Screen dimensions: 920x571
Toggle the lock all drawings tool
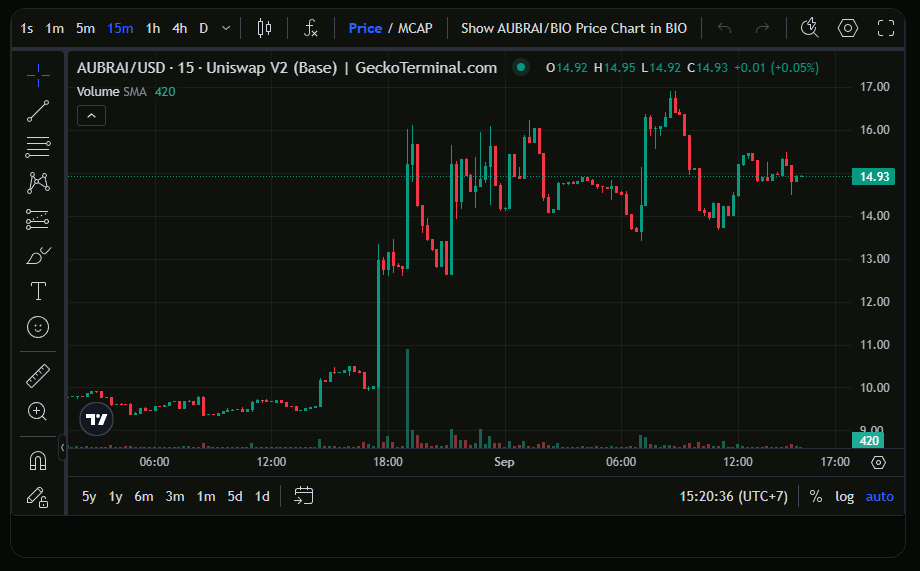point(38,497)
